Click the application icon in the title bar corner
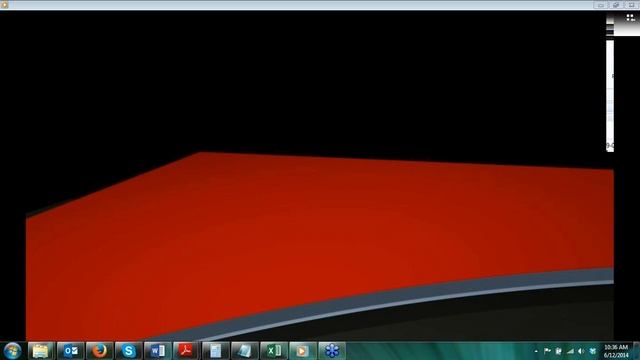 tap(4, 4)
